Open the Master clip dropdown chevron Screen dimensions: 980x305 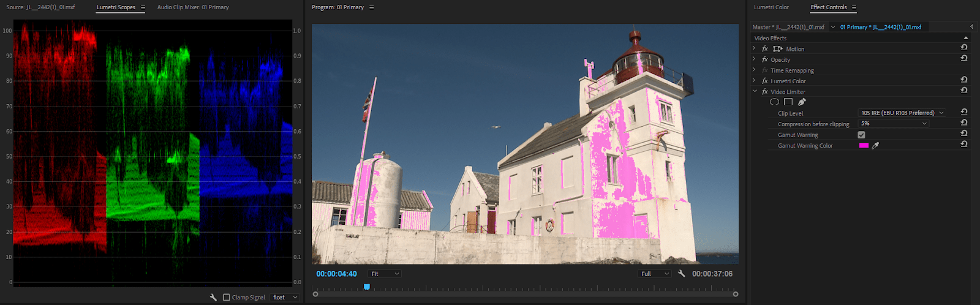(x=833, y=27)
